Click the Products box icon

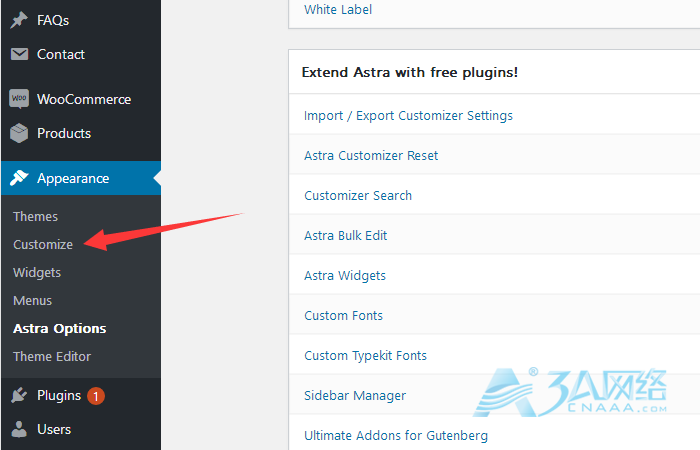pyautogui.click(x=19, y=133)
